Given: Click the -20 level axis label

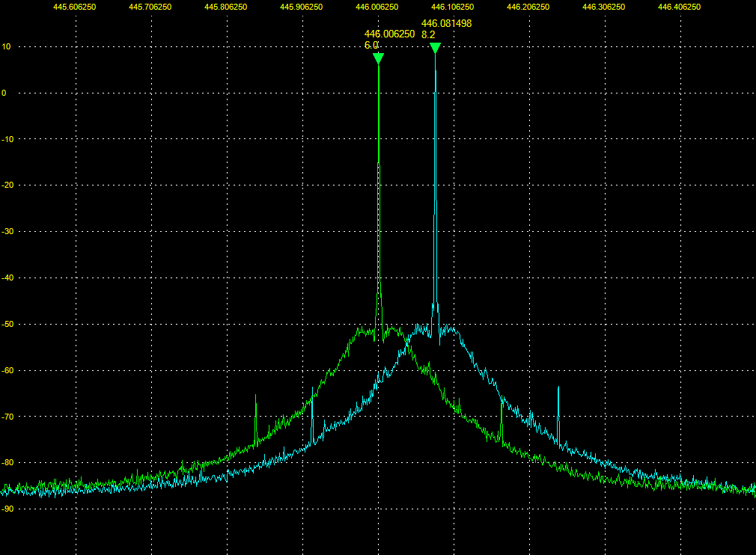Looking at the screenshot, I should coord(7,185).
